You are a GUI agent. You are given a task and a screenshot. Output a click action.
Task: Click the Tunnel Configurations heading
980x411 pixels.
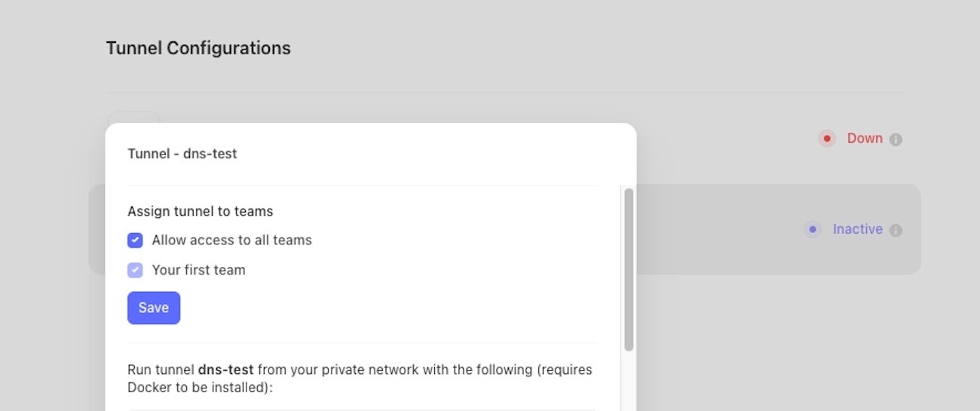(198, 48)
